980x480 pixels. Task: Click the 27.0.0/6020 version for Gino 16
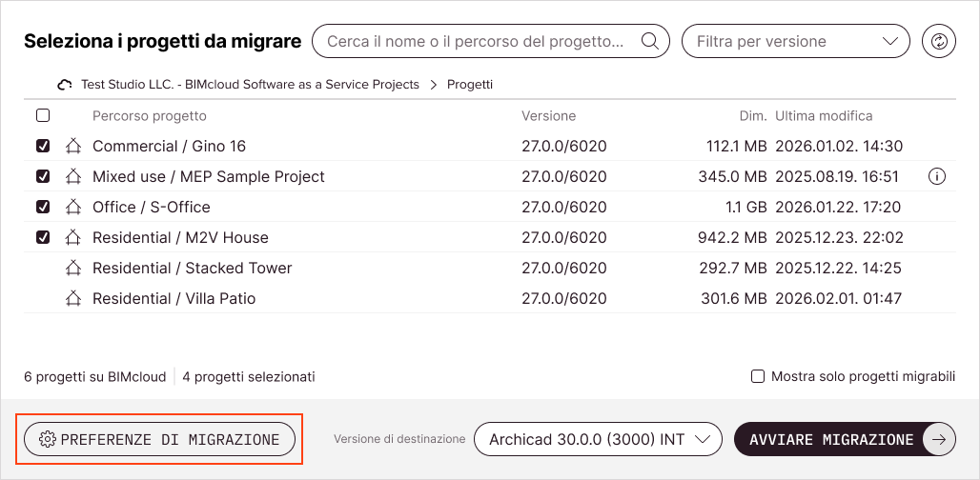(x=563, y=146)
